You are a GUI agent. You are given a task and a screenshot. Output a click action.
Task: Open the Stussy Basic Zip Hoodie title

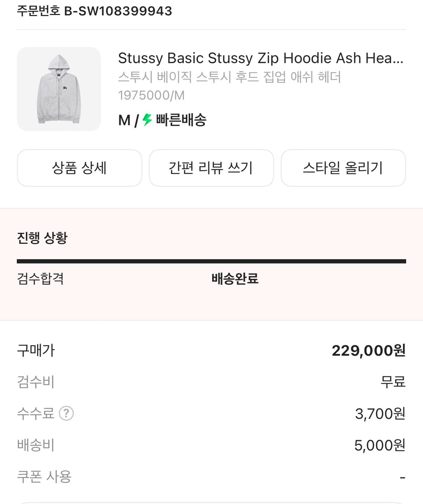point(260,58)
